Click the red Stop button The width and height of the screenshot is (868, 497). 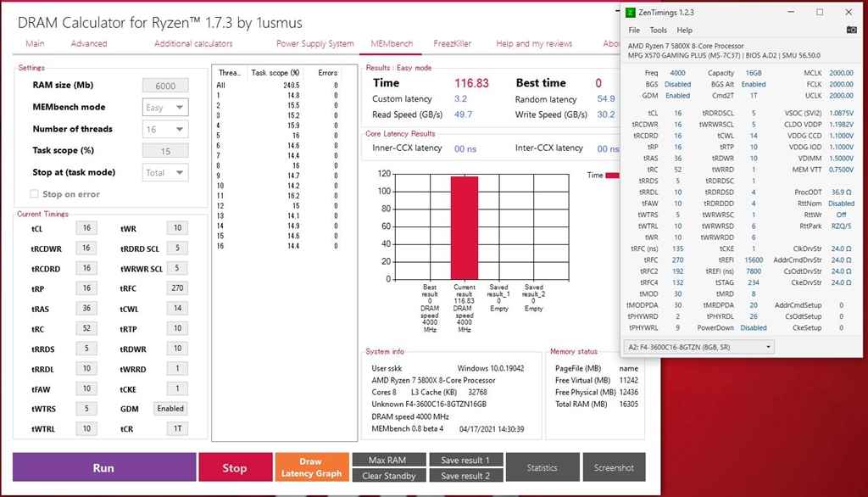pos(236,467)
